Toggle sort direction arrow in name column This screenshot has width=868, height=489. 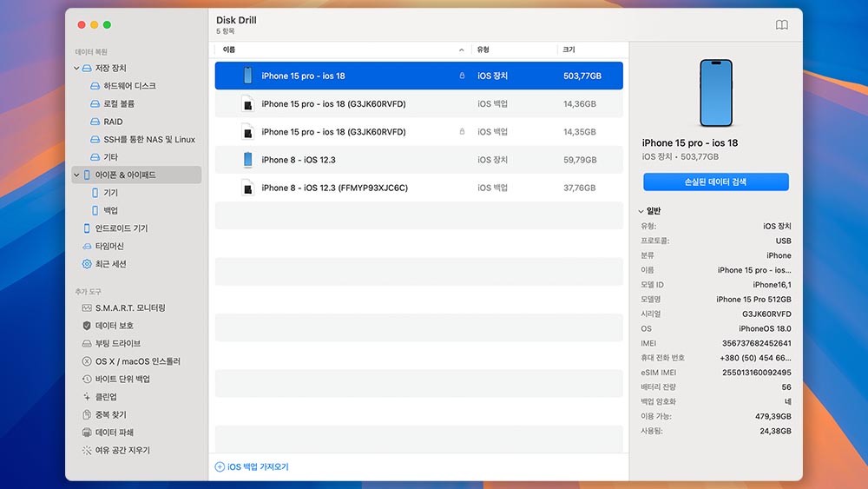[461, 50]
